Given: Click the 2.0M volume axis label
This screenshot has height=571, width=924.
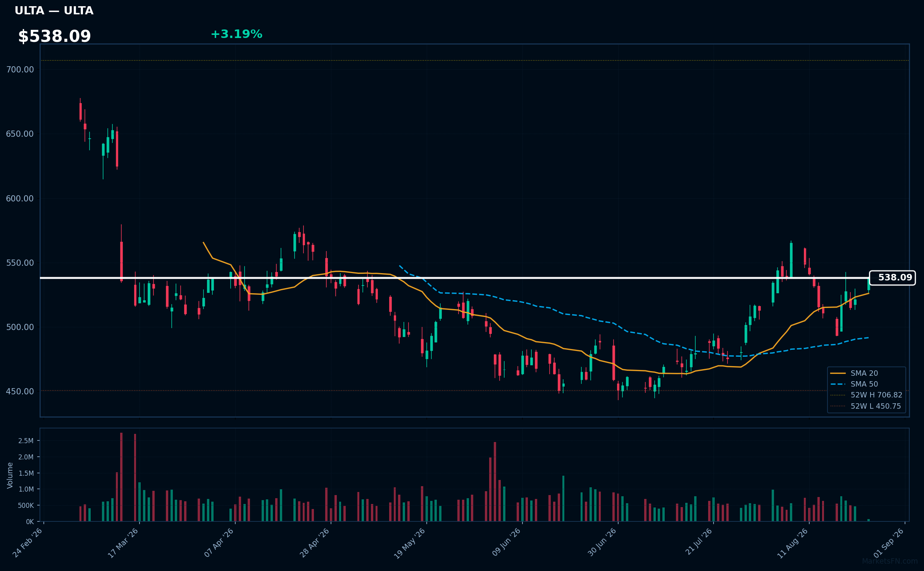Looking at the screenshot, I should (26, 457).
